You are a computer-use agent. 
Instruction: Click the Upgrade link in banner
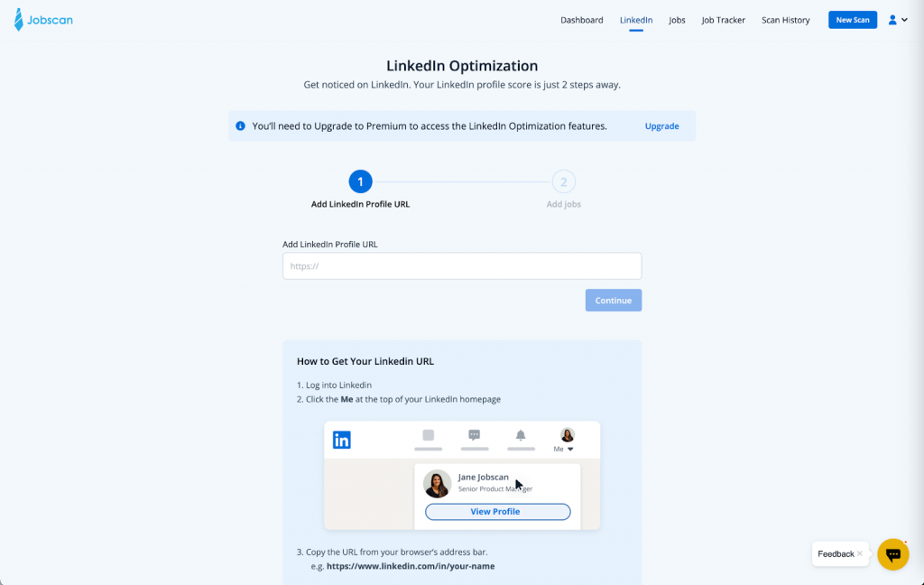pos(661,126)
